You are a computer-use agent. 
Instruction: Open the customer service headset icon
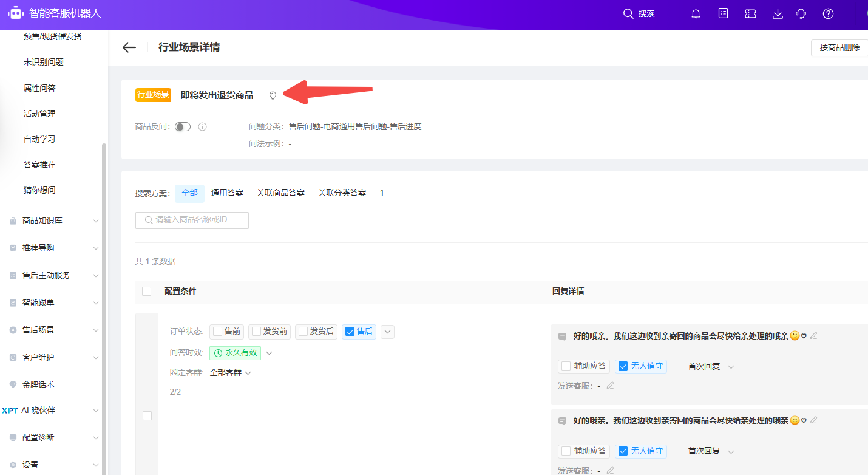click(x=801, y=14)
